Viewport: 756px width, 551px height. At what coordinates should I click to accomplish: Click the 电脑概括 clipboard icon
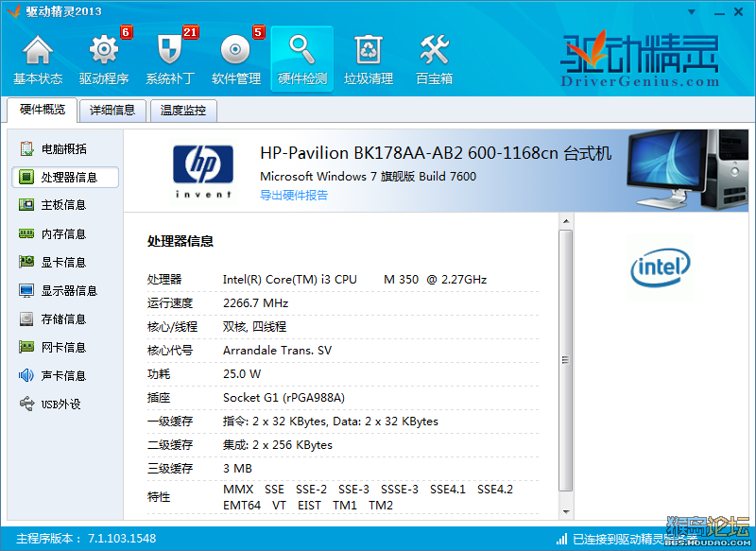point(26,148)
